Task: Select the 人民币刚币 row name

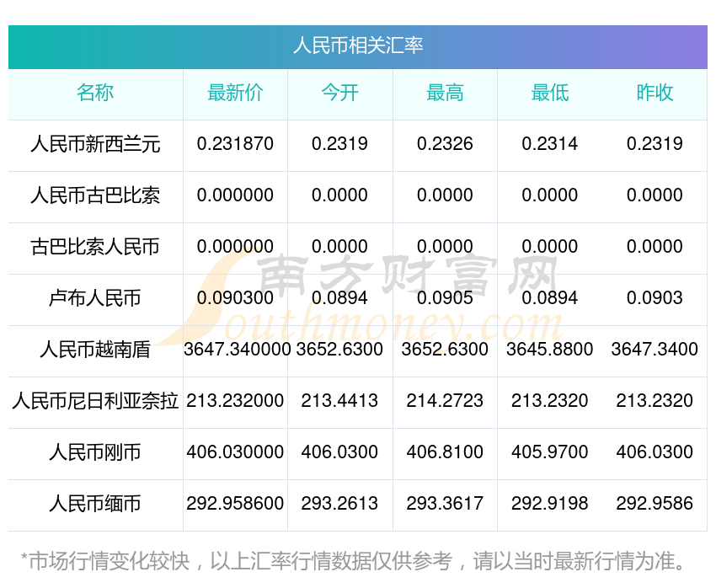Action: pyautogui.click(x=95, y=452)
